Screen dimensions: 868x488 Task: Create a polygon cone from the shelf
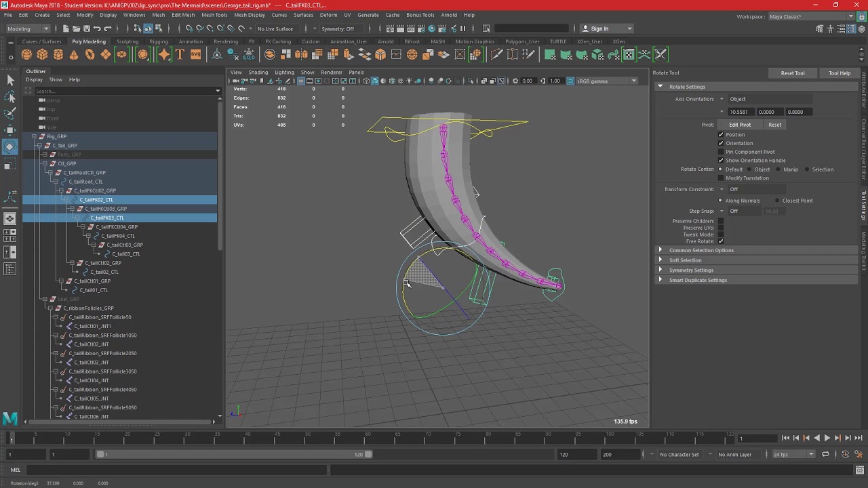[x=74, y=55]
